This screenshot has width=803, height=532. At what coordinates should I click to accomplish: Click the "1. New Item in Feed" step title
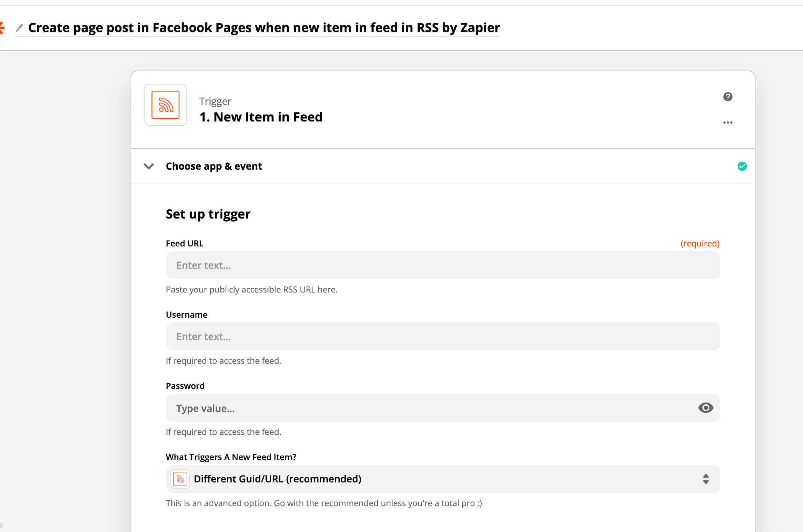click(261, 117)
